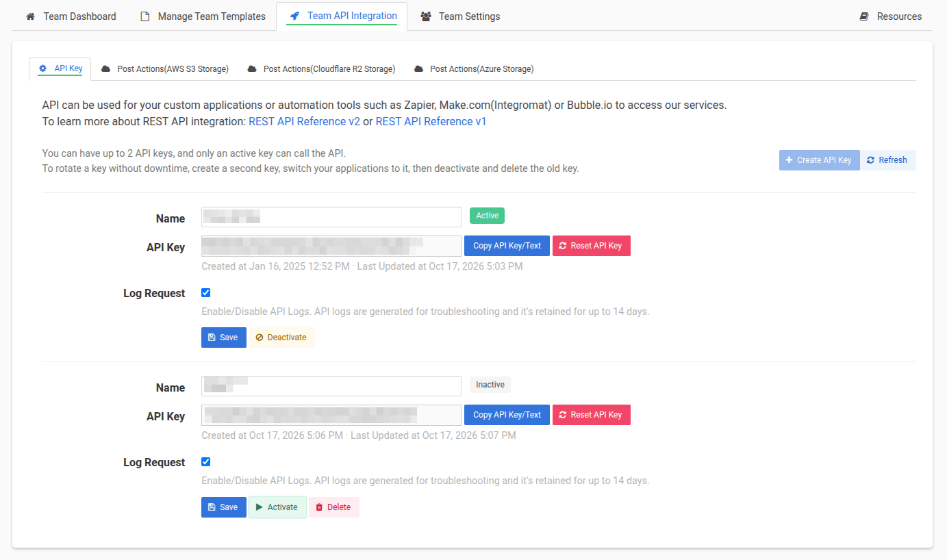
Task: Reset API Key for the Inactive key
Action: click(592, 415)
